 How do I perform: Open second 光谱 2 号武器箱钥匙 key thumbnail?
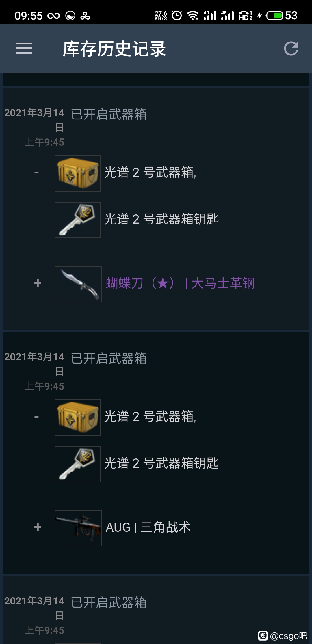click(x=77, y=464)
